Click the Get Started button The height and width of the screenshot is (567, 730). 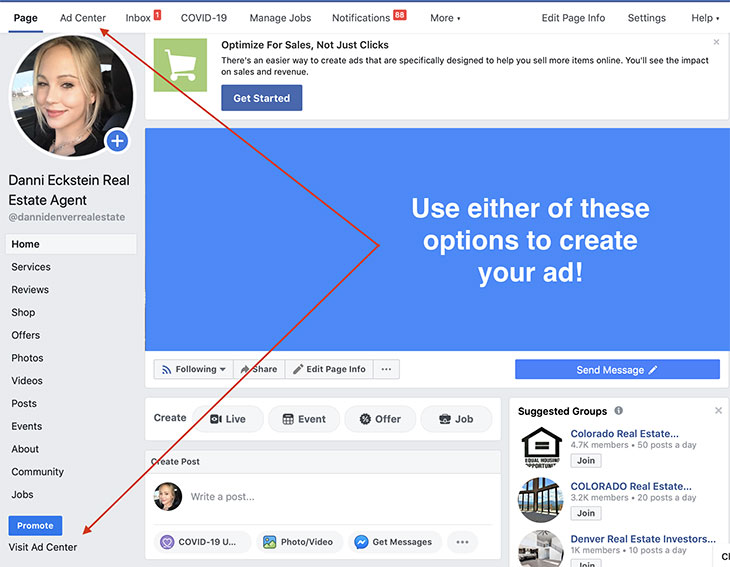[x=262, y=98]
